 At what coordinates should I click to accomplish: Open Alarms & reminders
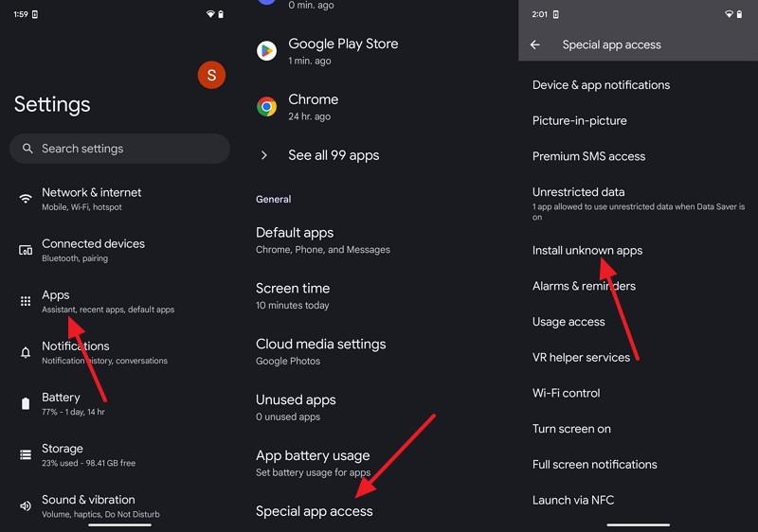[638, 286]
